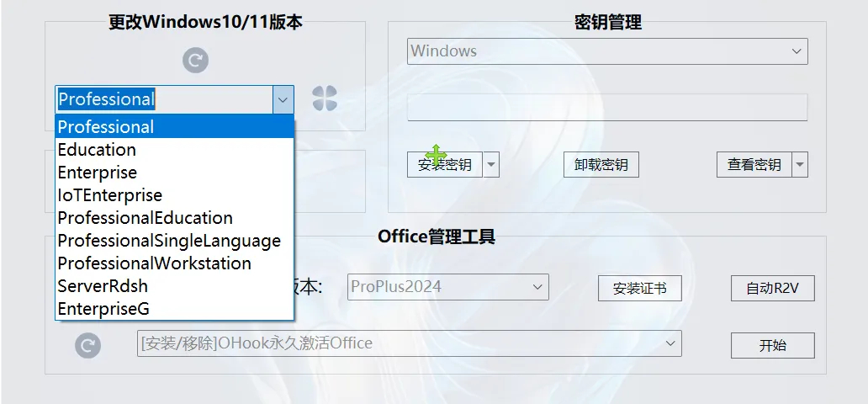
Task: Click the 安装证书 button
Action: (x=639, y=288)
